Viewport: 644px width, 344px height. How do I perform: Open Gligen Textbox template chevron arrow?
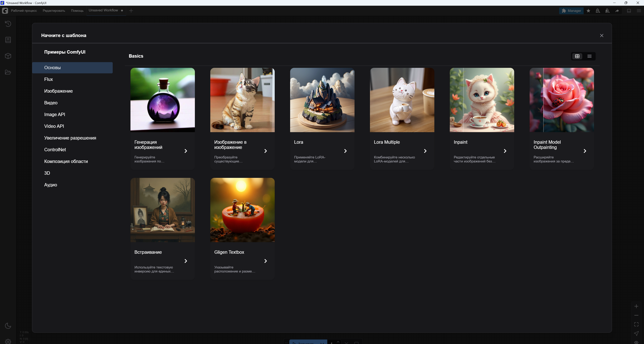[x=265, y=261]
